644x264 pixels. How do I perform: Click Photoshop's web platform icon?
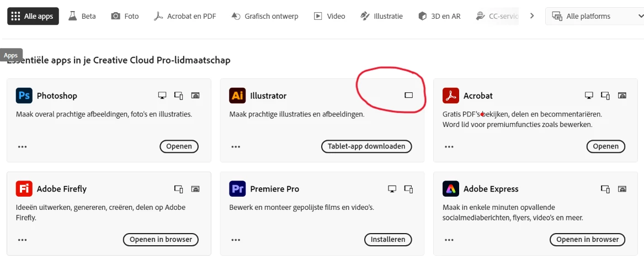click(x=195, y=96)
